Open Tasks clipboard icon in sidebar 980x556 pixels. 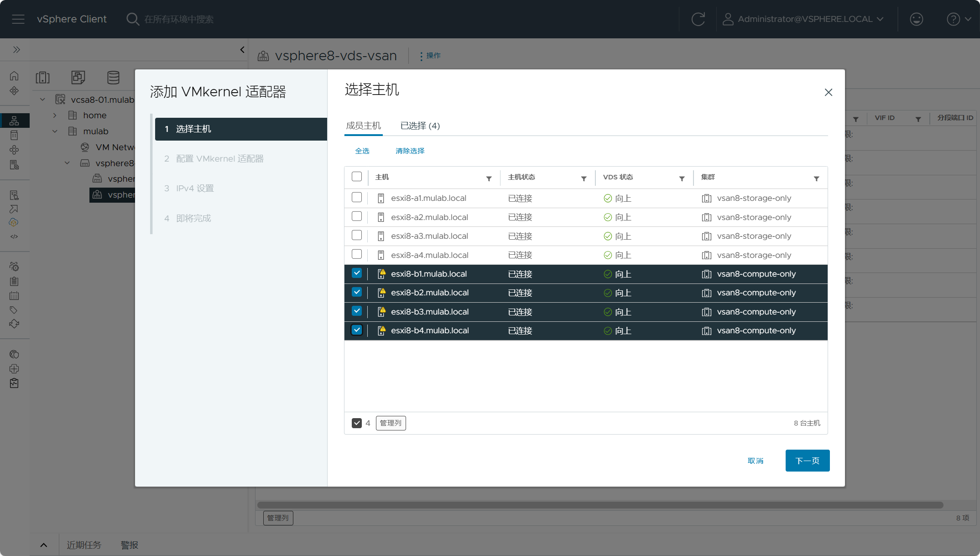14,281
